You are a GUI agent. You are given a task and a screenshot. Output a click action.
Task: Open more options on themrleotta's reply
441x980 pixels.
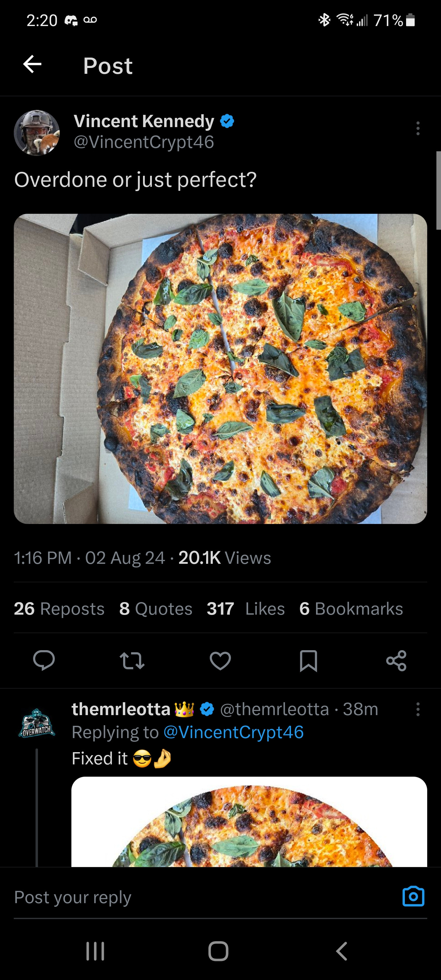click(x=418, y=710)
